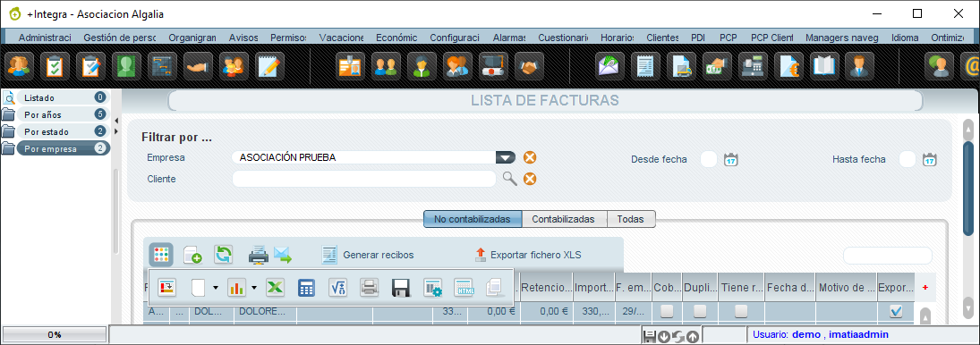980x345 pixels.
Task: Click the green checklist clipboard toolbar icon
Action: click(x=55, y=65)
